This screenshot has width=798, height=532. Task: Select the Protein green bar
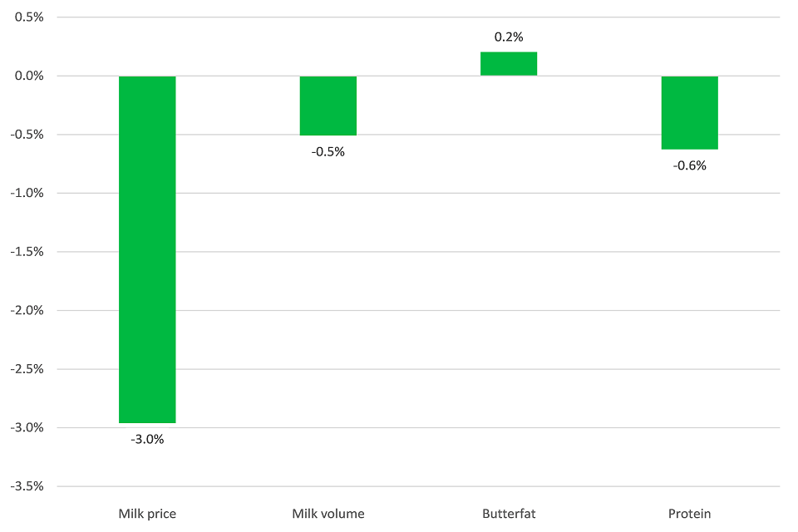tap(689, 112)
